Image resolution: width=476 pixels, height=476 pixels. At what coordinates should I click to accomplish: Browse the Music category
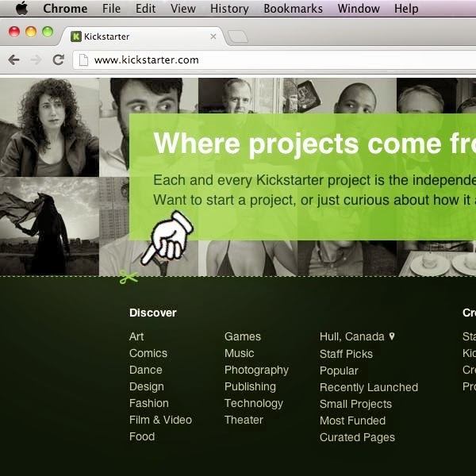click(x=240, y=353)
